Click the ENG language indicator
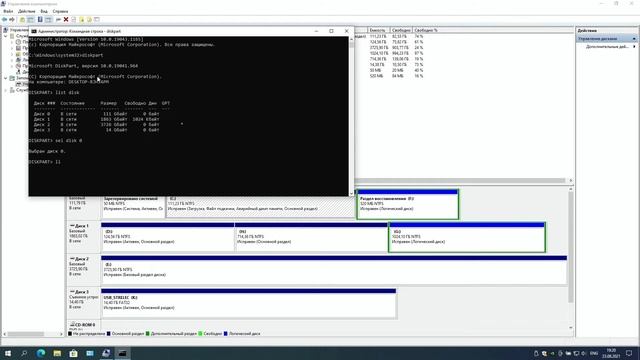 click(x=594, y=353)
